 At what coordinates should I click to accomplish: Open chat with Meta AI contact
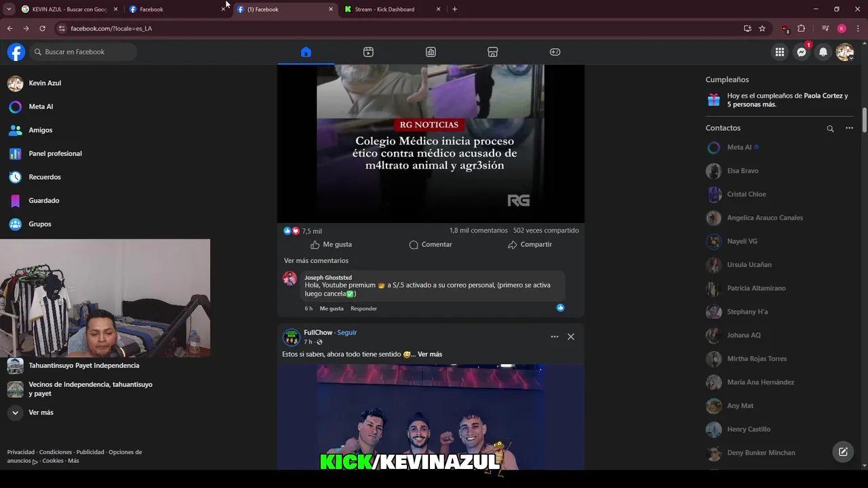click(x=739, y=148)
